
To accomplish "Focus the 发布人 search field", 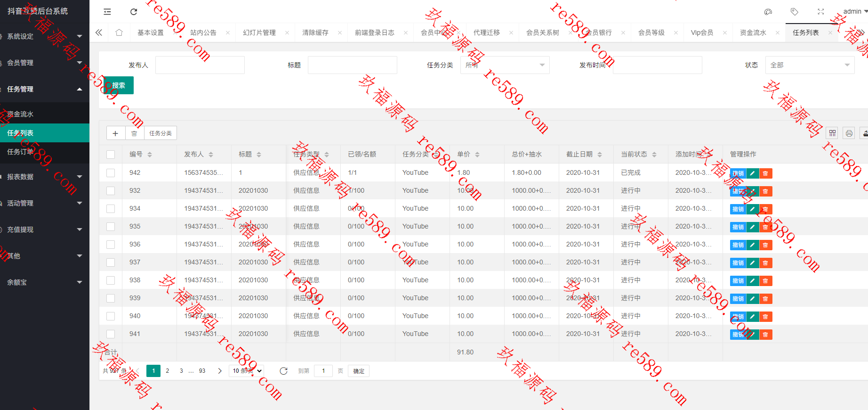I will [x=200, y=65].
